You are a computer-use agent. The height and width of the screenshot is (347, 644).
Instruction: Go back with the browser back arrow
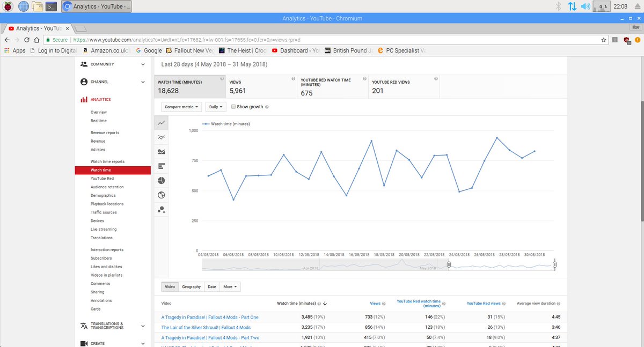pyautogui.click(x=7, y=40)
